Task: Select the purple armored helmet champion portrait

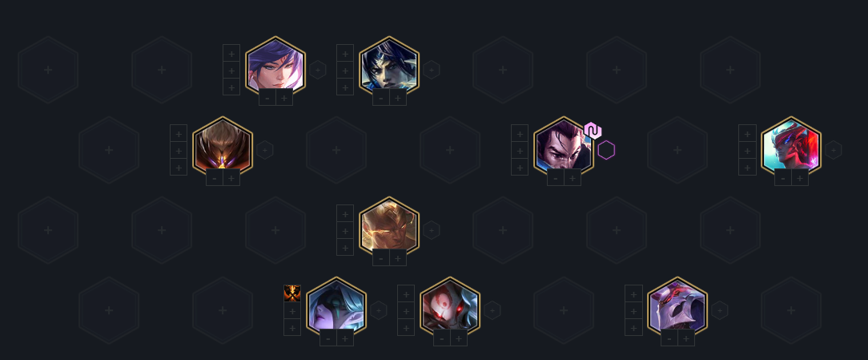Action: point(677,306)
